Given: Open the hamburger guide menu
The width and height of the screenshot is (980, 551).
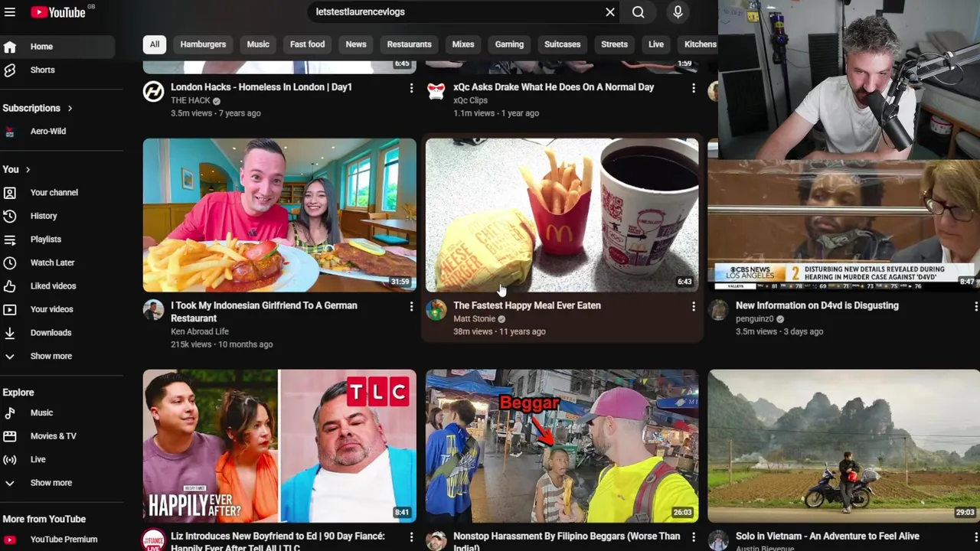Looking at the screenshot, I should coord(10,12).
